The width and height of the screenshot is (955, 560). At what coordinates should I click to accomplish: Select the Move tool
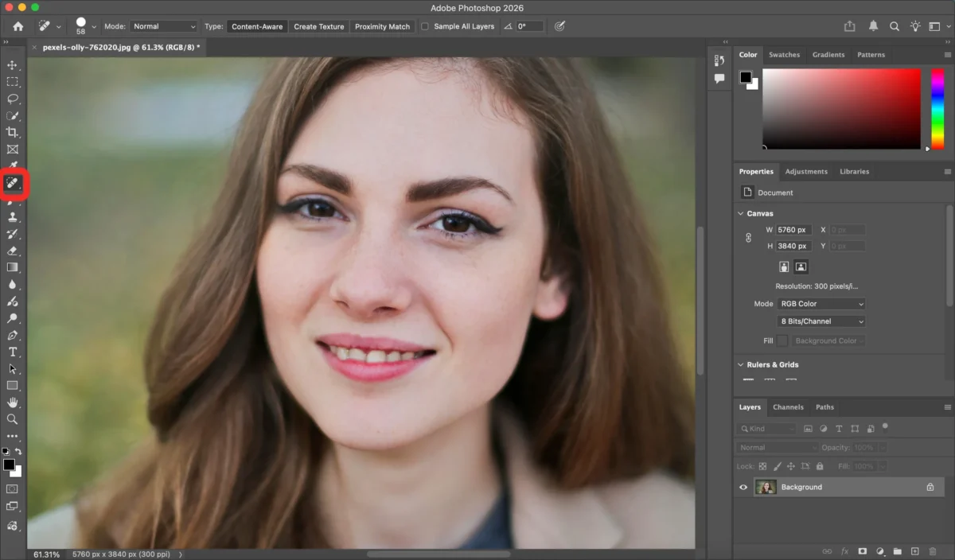pyautogui.click(x=11, y=65)
